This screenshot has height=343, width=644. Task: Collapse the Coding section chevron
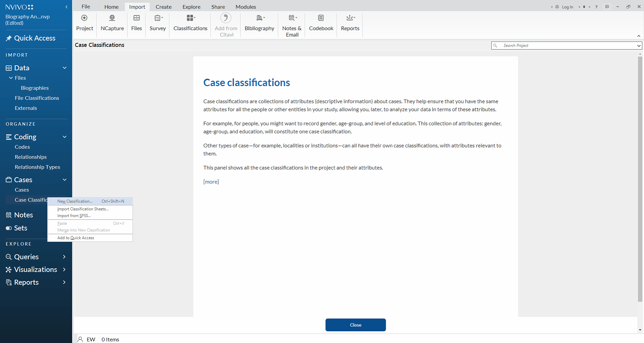pyautogui.click(x=65, y=137)
